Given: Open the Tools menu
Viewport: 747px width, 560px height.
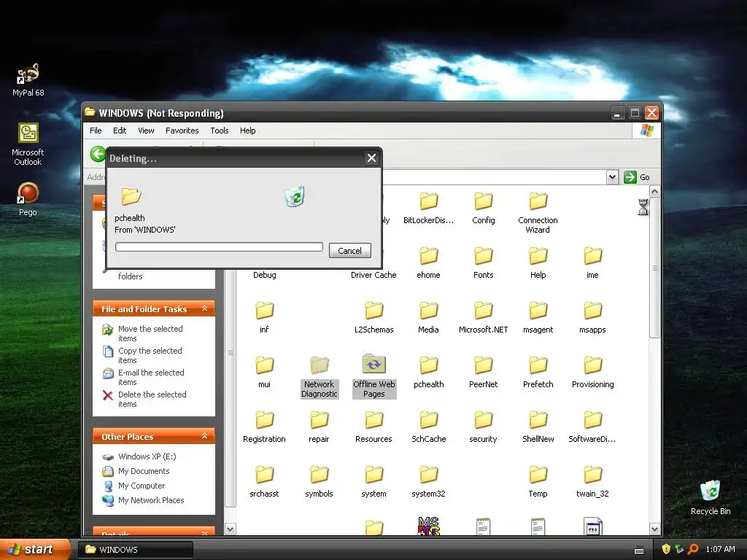Looking at the screenshot, I should [x=220, y=131].
